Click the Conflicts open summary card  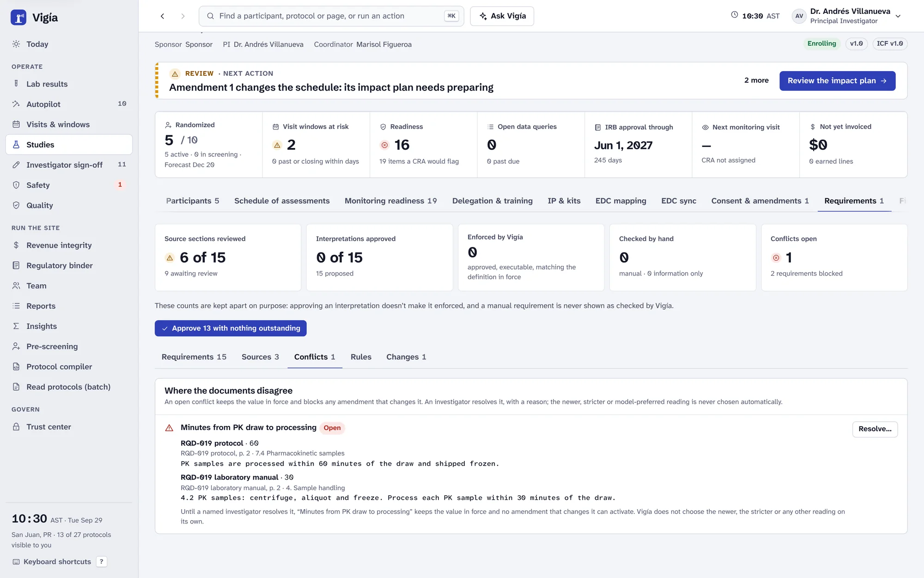pyautogui.click(x=834, y=258)
